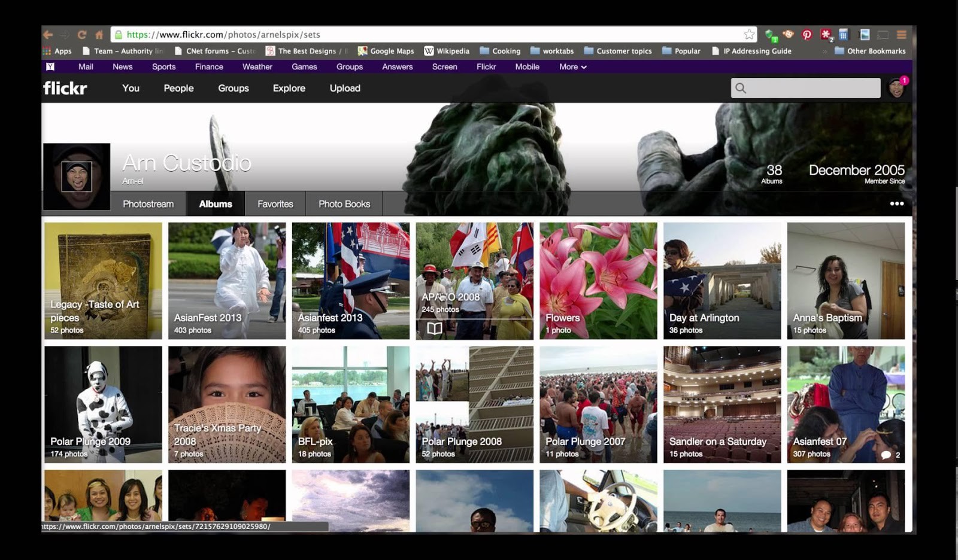This screenshot has width=958, height=560.
Task: Click the Flickr search input field
Action: coord(813,88)
